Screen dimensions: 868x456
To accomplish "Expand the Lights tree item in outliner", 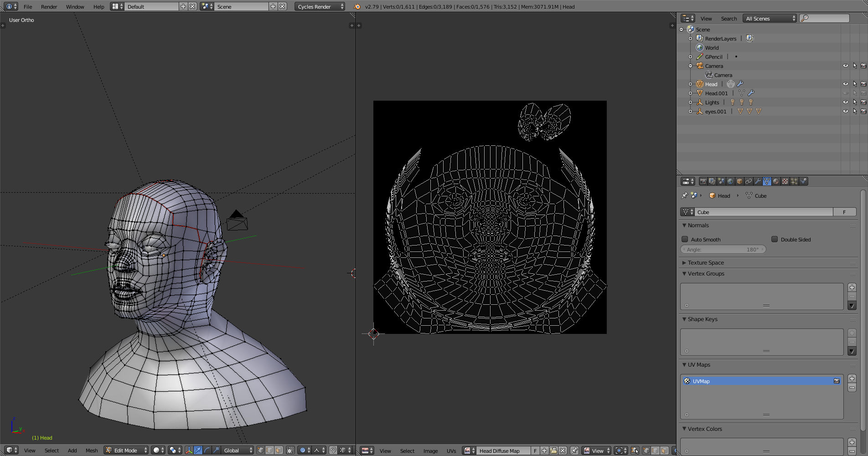I will tap(690, 102).
